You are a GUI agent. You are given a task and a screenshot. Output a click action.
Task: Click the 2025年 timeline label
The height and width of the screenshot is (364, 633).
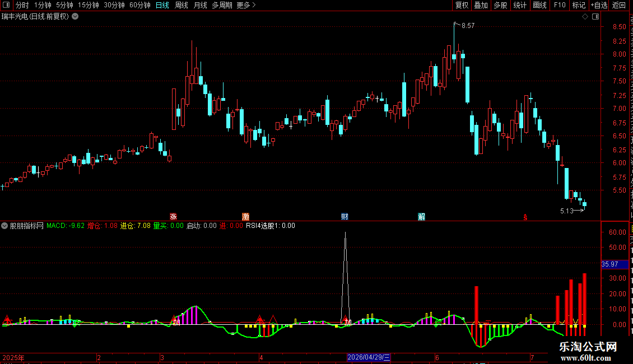click(13, 357)
